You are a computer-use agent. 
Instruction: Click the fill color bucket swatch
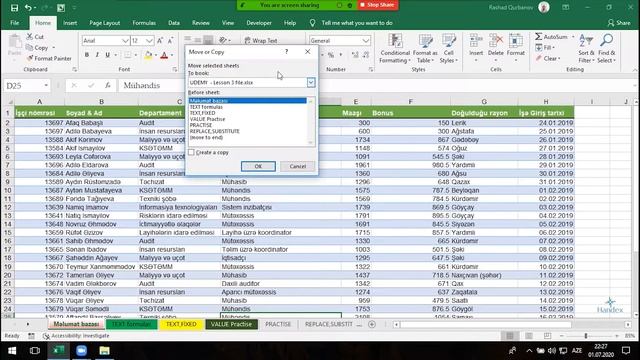pos(148,55)
